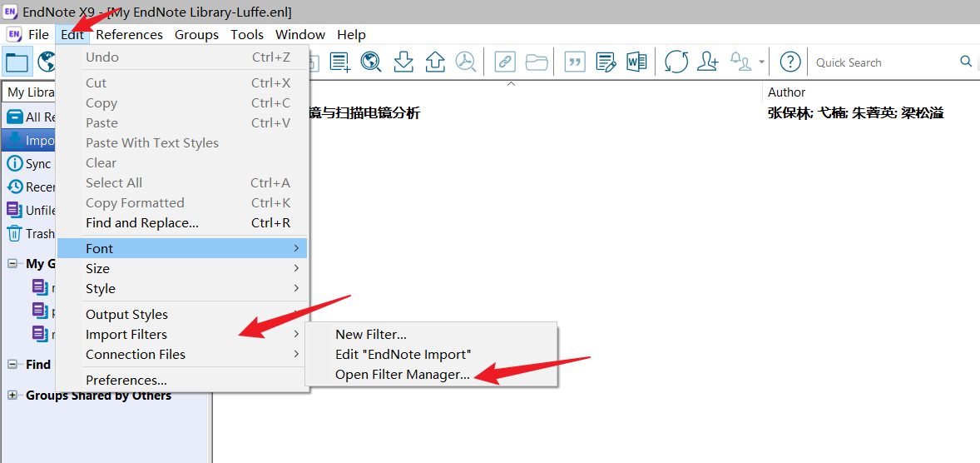Open the Groups menu
The image size is (980, 463).
click(197, 34)
